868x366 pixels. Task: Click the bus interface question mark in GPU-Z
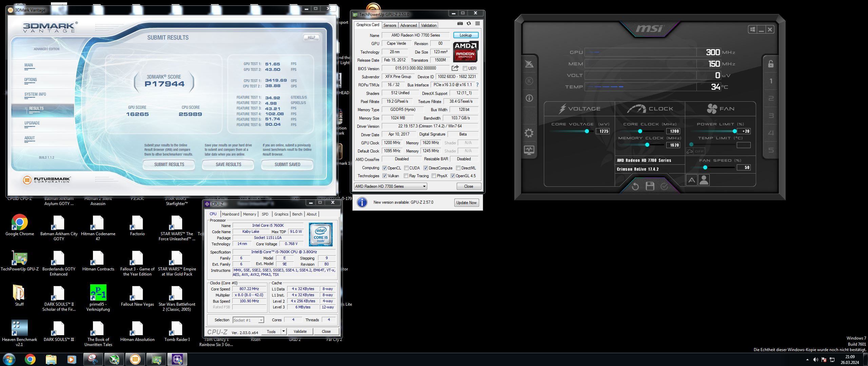coord(477,85)
